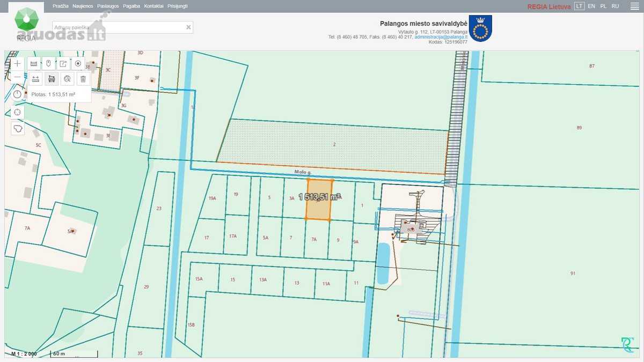Screen dimensions: 644x362
Task: Zoom in the map with plus button
Action: tap(18, 63)
